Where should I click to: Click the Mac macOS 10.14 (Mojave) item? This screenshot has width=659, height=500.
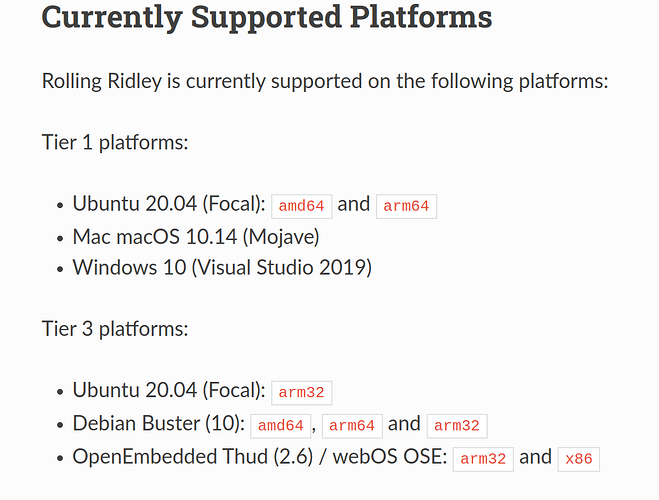click(196, 237)
